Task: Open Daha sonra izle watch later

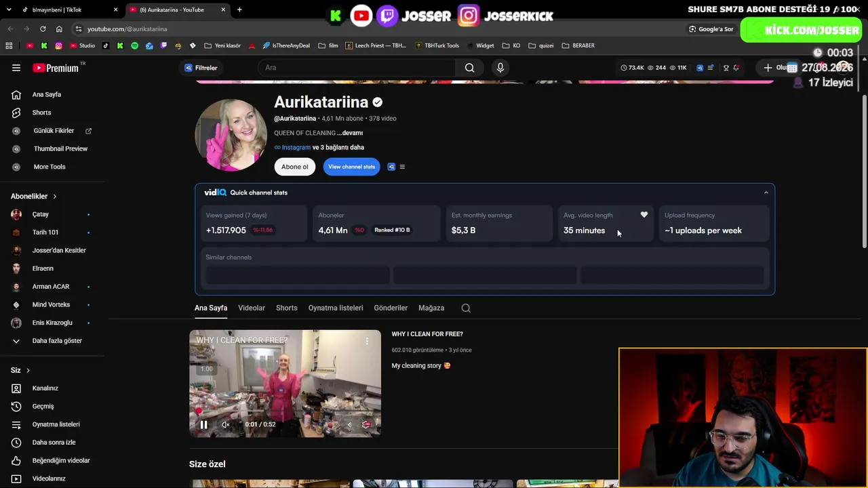Action: click(x=54, y=443)
